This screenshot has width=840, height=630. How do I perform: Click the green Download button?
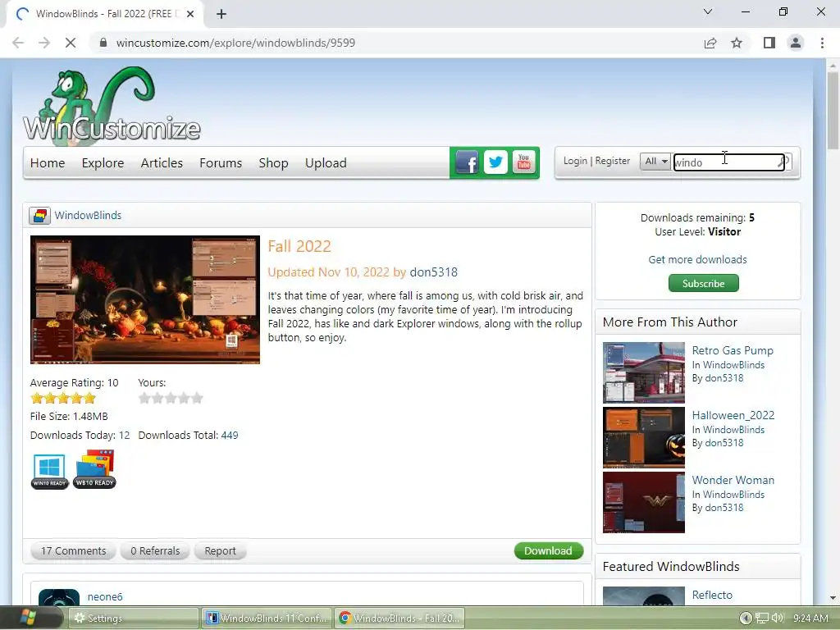coord(548,550)
